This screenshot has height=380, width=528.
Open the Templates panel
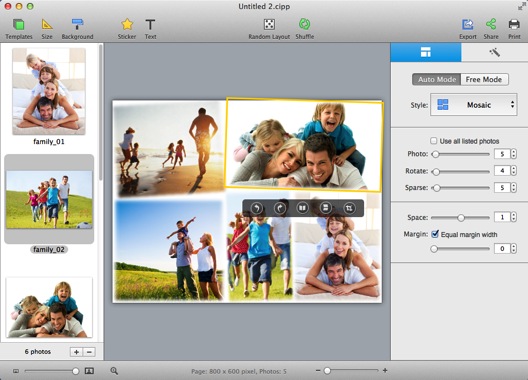click(19, 29)
